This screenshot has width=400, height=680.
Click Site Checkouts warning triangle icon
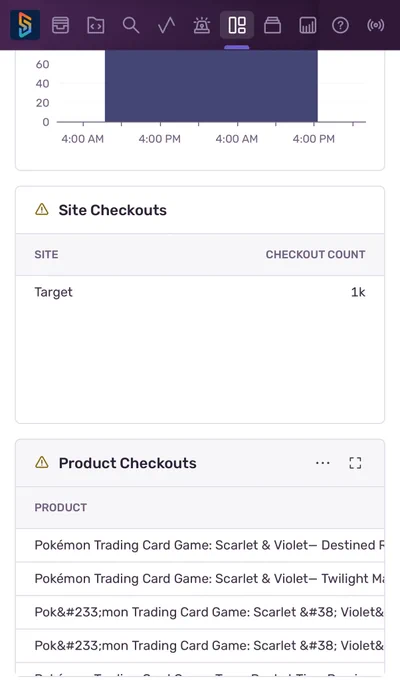point(42,210)
